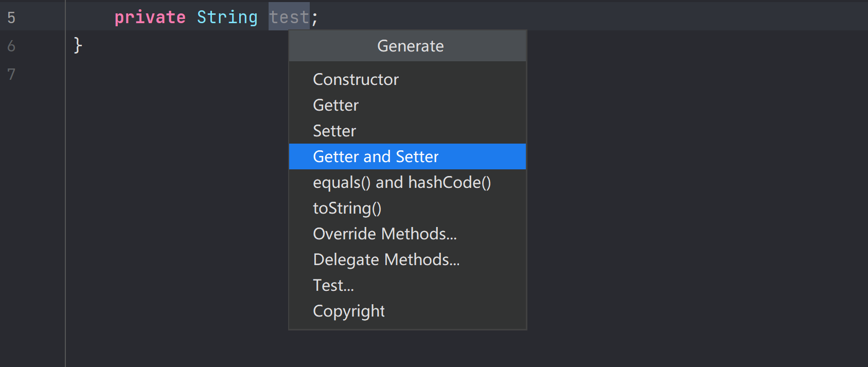Choose the Setter option
Image resolution: width=868 pixels, height=367 pixels.
tap(334, 131)
